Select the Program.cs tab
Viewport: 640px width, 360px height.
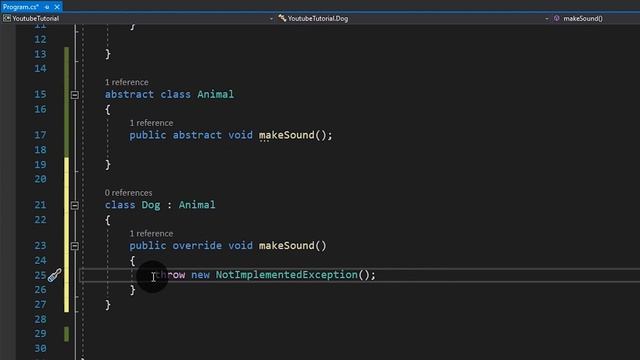click(20, 7)
